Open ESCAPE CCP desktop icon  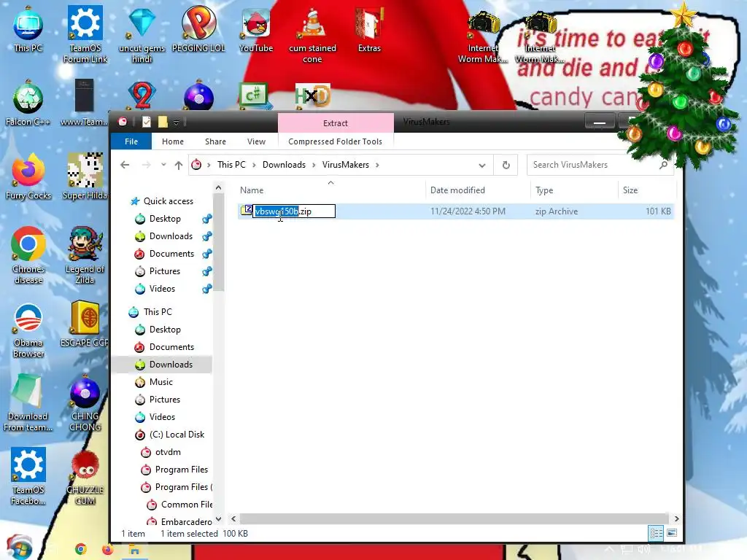pyautogui.click(x=85, y=324)
